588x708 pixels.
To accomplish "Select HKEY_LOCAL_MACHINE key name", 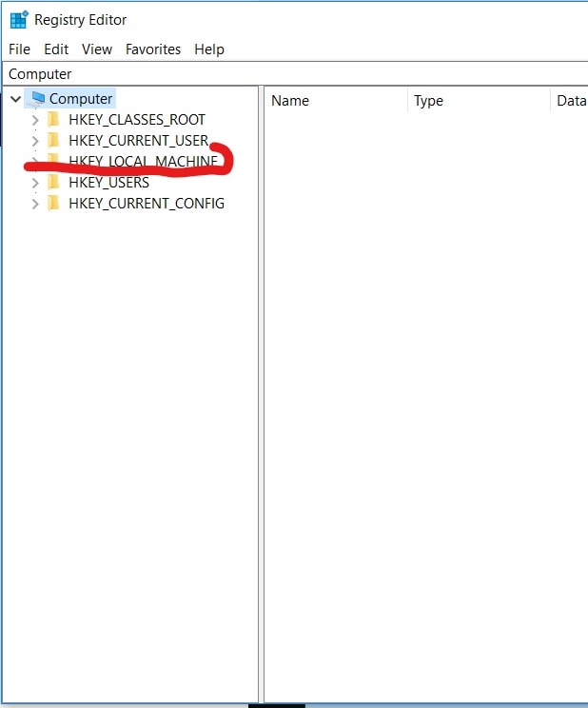I will click(143, 161).
